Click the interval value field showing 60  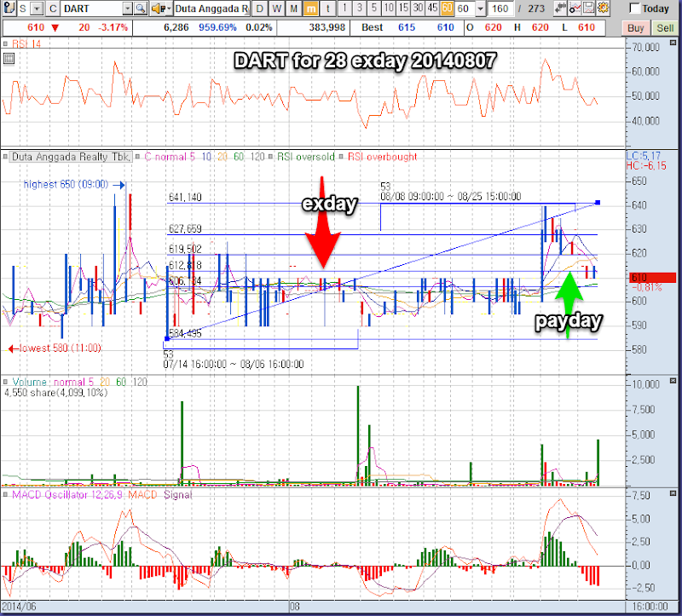[x=465, y=9]
